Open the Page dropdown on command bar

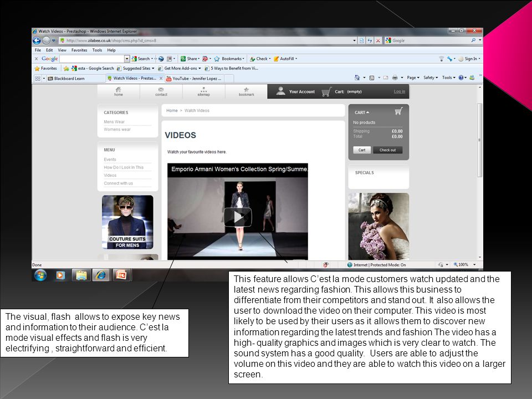(x=413, y=78)
